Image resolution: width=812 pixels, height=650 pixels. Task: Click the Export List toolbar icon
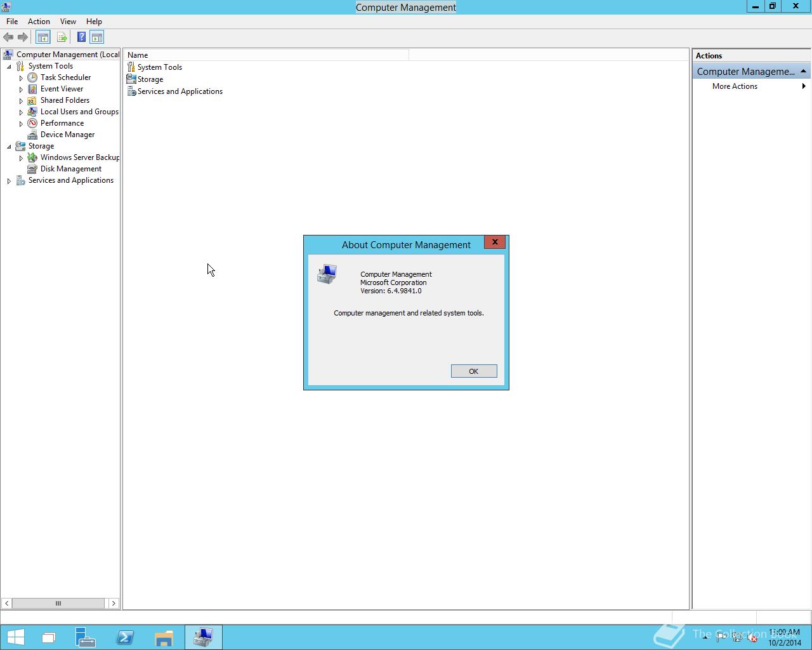pyautogui.click(x=62, y=37)
